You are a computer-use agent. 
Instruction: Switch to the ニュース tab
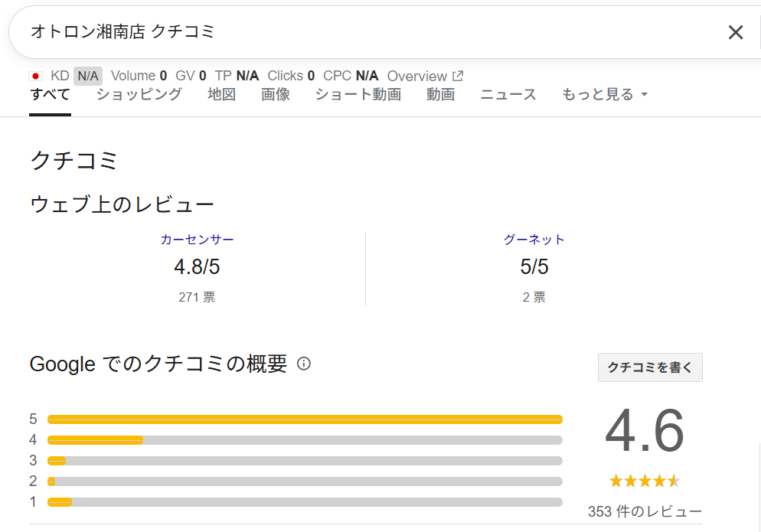tap(508, 95)
